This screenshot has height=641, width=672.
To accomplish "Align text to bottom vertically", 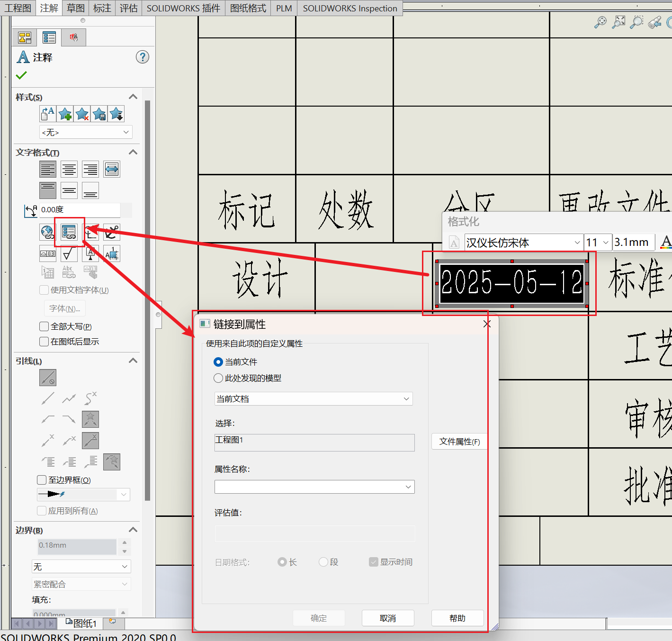I will (90, 190).
